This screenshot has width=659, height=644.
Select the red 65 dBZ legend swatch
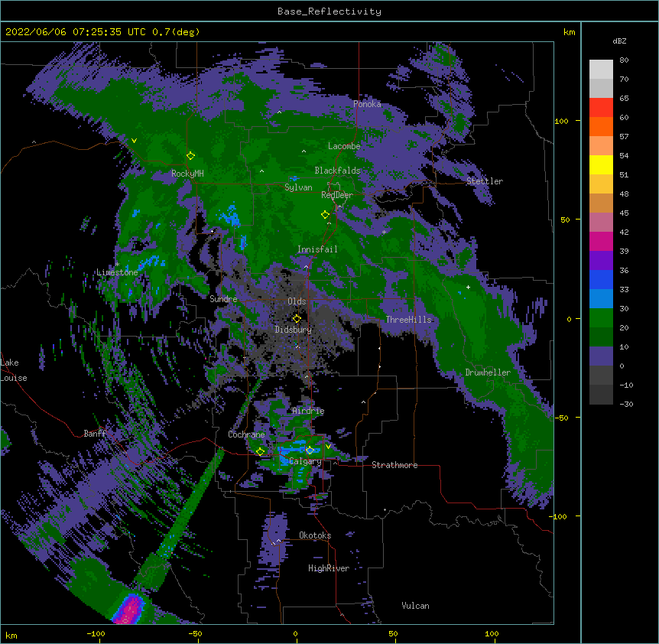[x=601, y=107]
